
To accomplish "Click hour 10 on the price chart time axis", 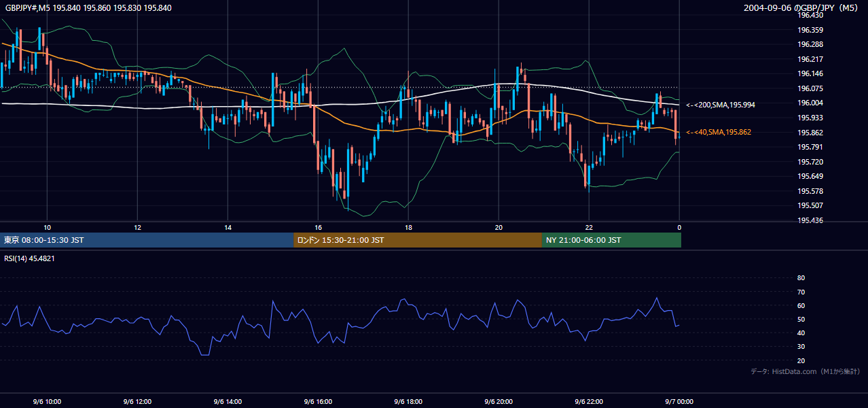I will coord(47,227).
